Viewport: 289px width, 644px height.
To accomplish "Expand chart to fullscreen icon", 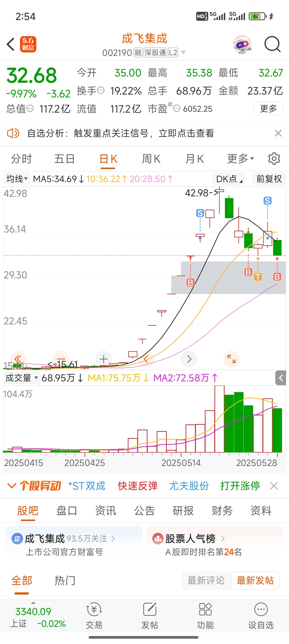I will [232, 359].
